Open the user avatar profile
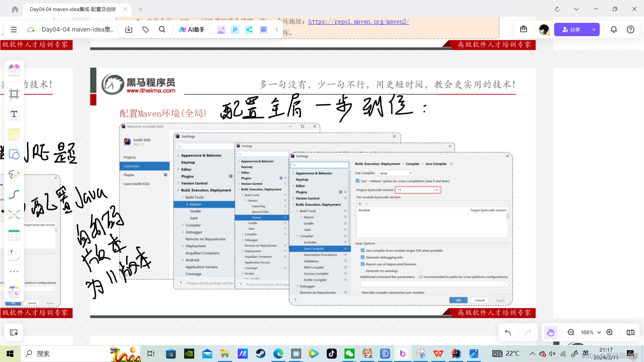 click(544, 29)
